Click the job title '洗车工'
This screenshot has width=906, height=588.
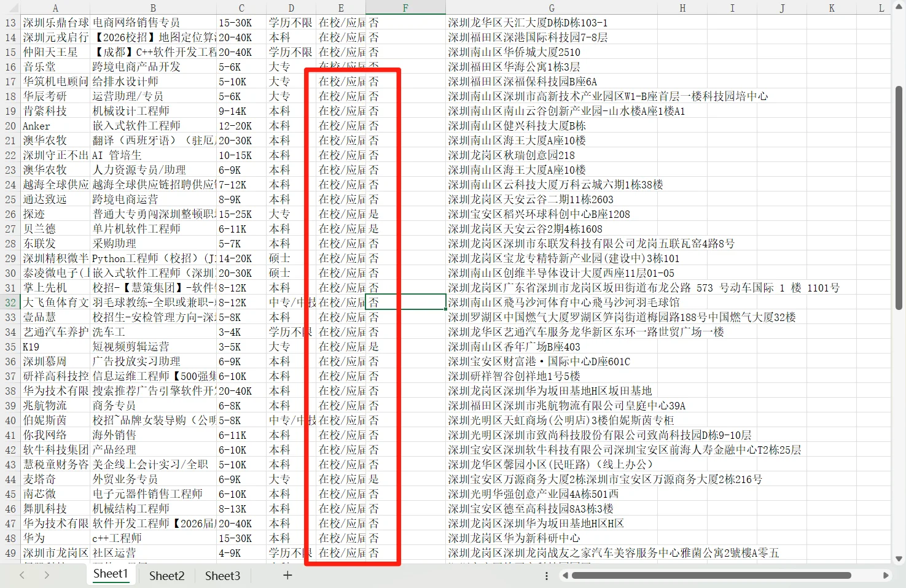(154, 332)
